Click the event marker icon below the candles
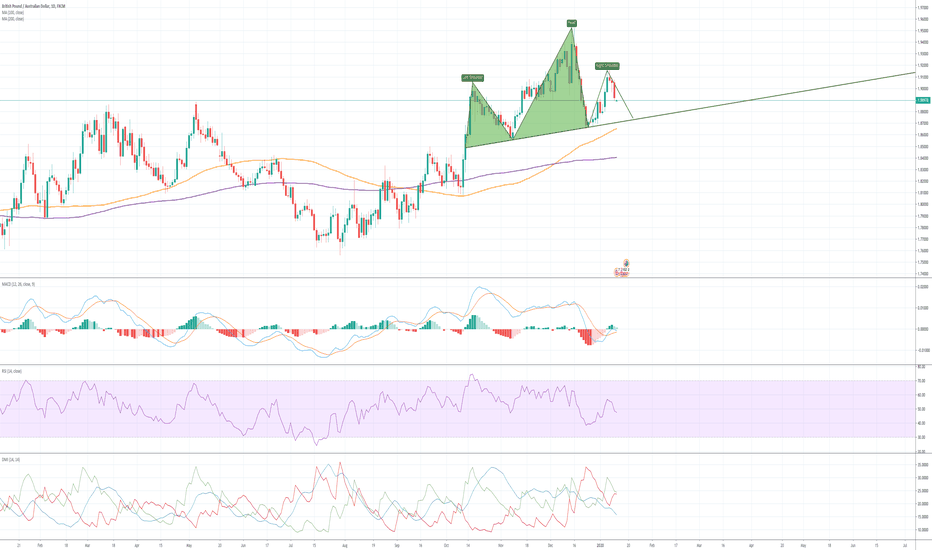This screenshot has width=932, height=550. tap(626, 263)
